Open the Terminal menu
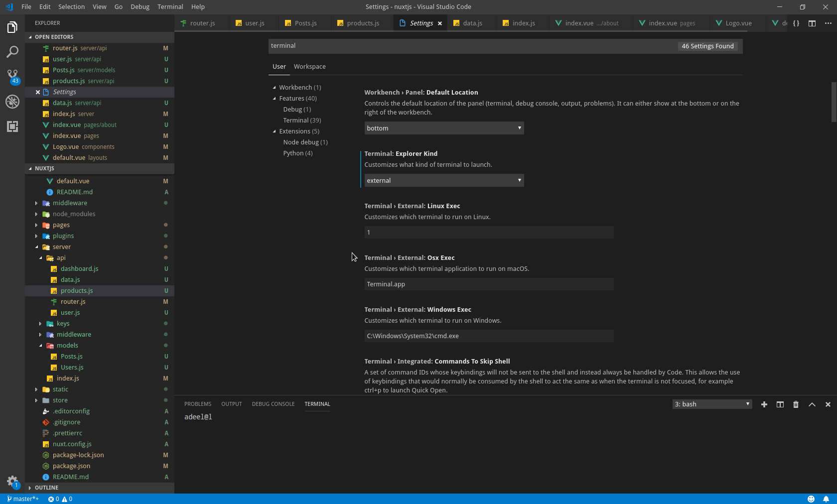Viewport: 837px width, 504px height. pos(170,7)
